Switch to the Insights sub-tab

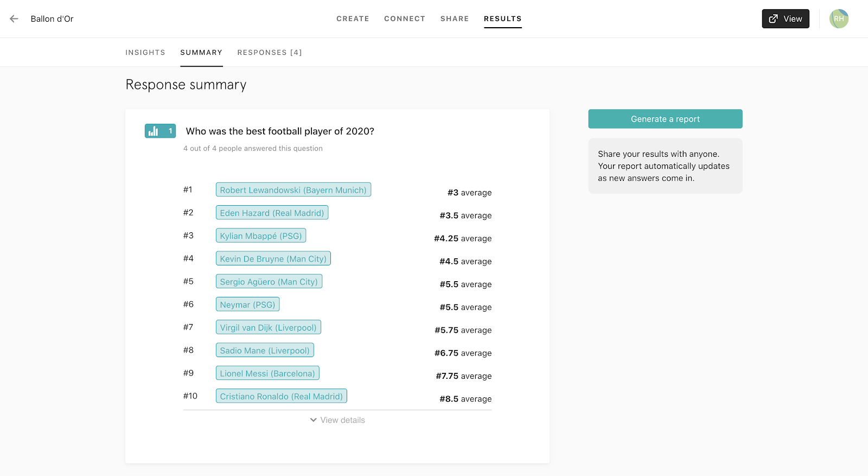point(145,53)
